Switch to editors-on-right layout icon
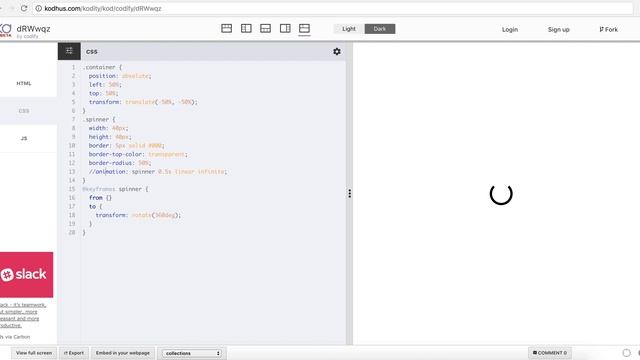 click(x=285, y=28)
